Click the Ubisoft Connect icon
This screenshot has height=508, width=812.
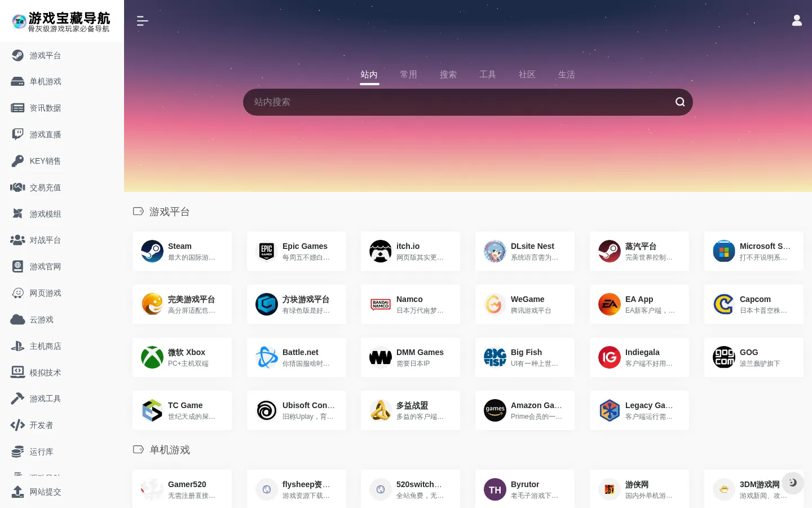(267, 410)
